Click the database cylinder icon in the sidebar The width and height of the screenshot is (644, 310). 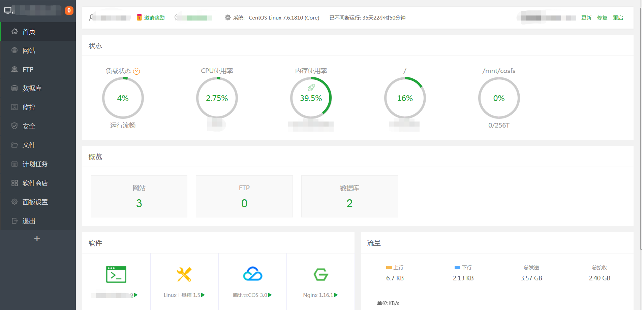point(14,88)
